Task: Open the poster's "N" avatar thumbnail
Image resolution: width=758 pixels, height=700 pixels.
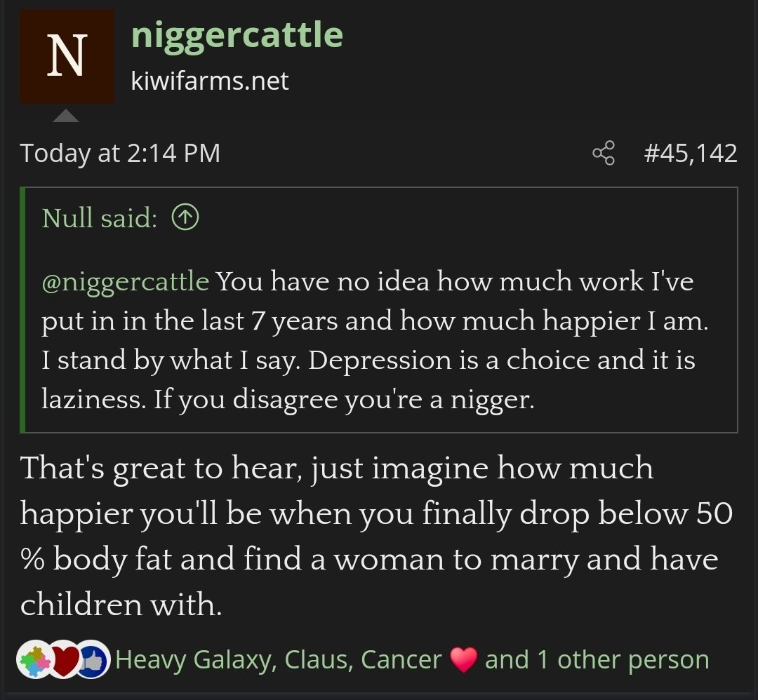Action: click(67, 56)
